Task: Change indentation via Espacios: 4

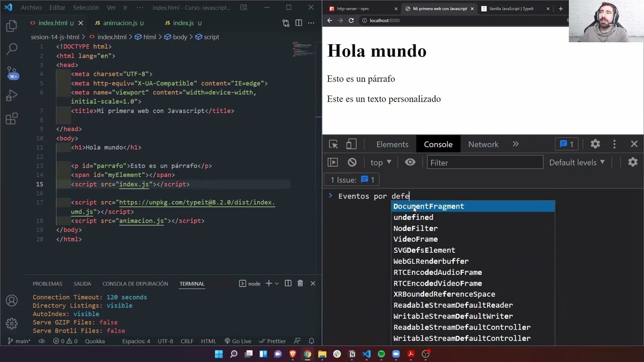Action: tap(136, 341)
